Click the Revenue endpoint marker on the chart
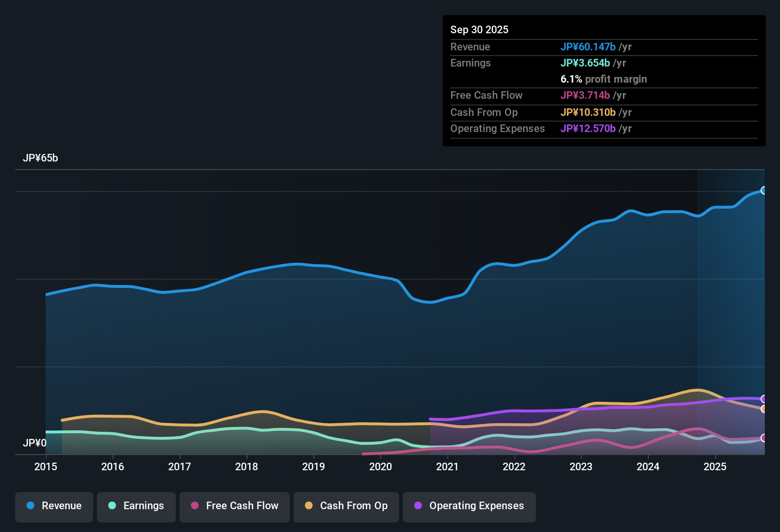 (764, 190)
